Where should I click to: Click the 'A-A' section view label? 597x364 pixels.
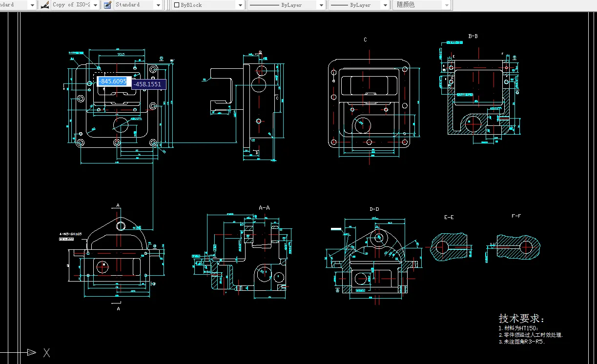click(264, 208)
